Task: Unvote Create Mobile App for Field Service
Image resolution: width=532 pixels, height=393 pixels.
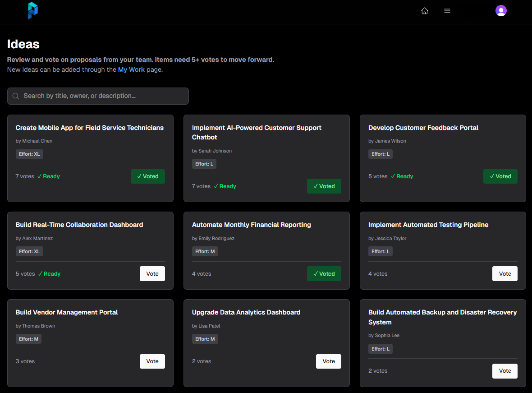Action: click(x=148, y=176)
